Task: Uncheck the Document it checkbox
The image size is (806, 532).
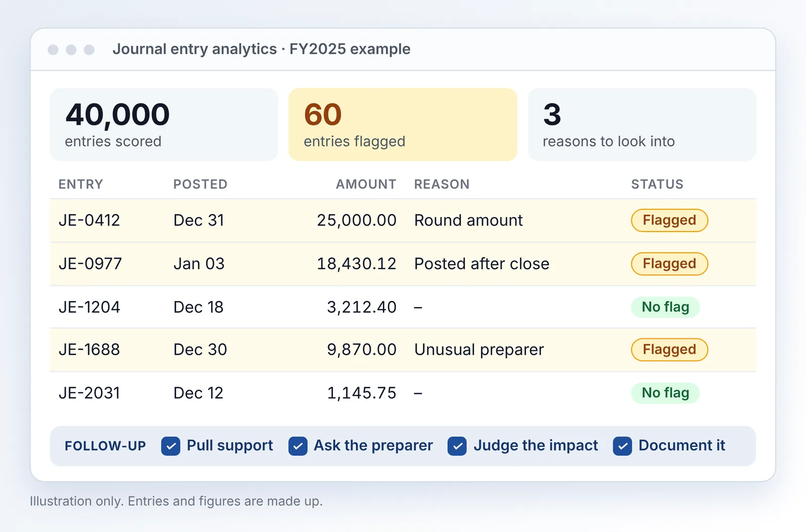Action: tap(623, 446)
